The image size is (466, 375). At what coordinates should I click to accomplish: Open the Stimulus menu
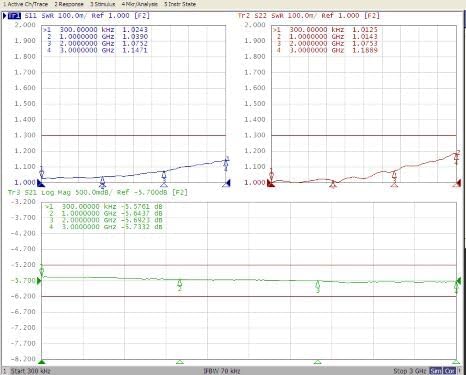pyautogui.click(x=102, y=4)
